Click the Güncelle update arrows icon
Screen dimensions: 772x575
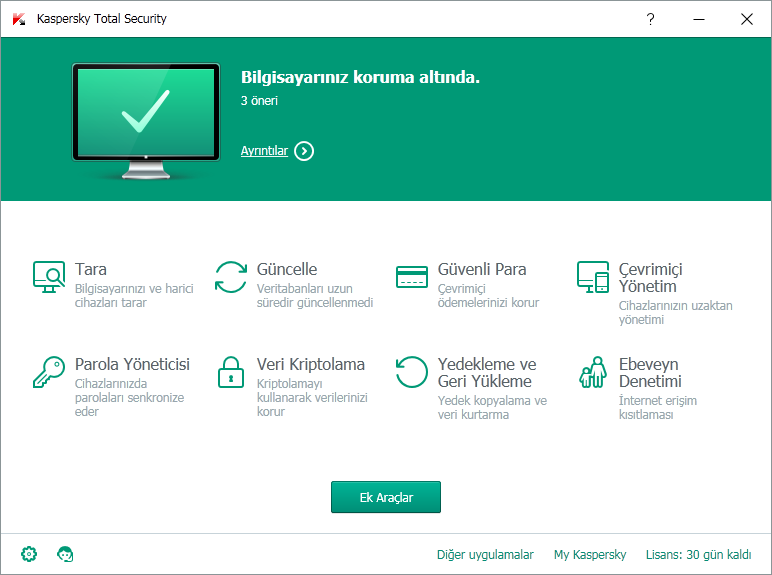point(230,277)
